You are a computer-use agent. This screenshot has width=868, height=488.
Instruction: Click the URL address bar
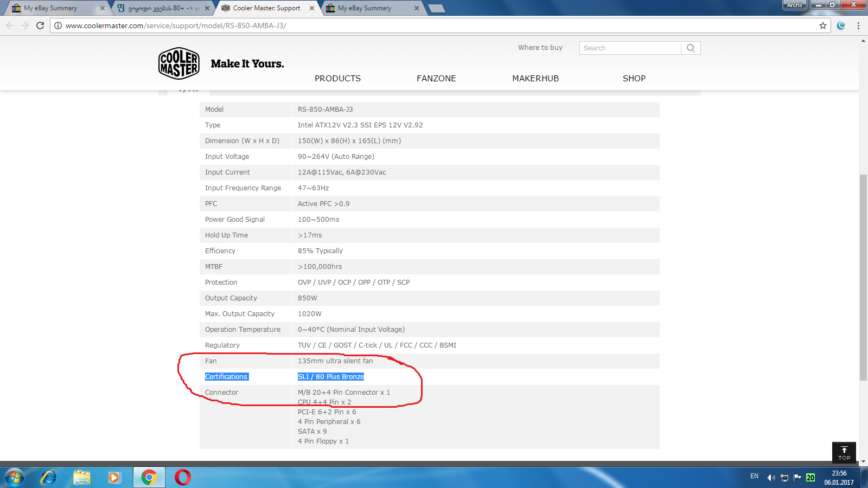coord(439,25)
